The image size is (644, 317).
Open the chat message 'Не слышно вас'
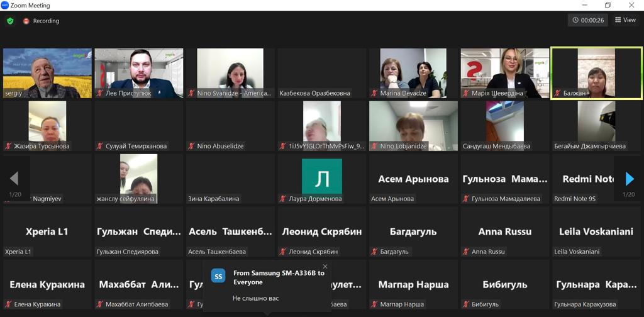255,298
